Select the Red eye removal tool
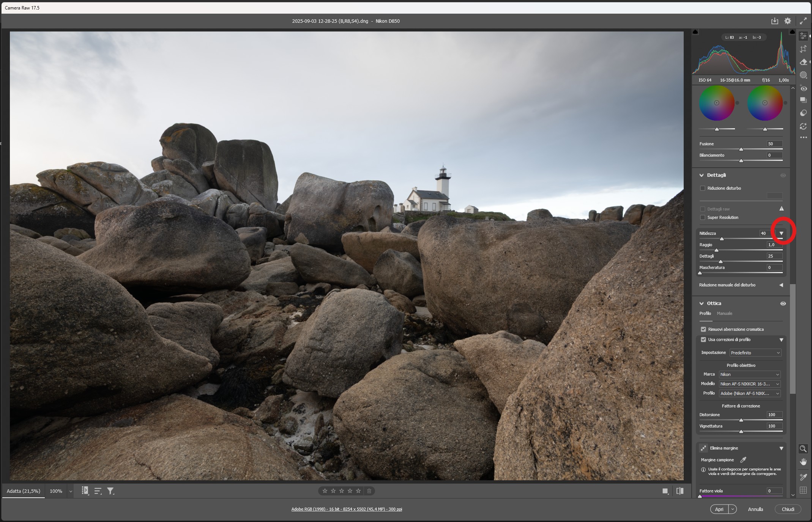This screenshot has height=522, width=812. pos(803,88)
